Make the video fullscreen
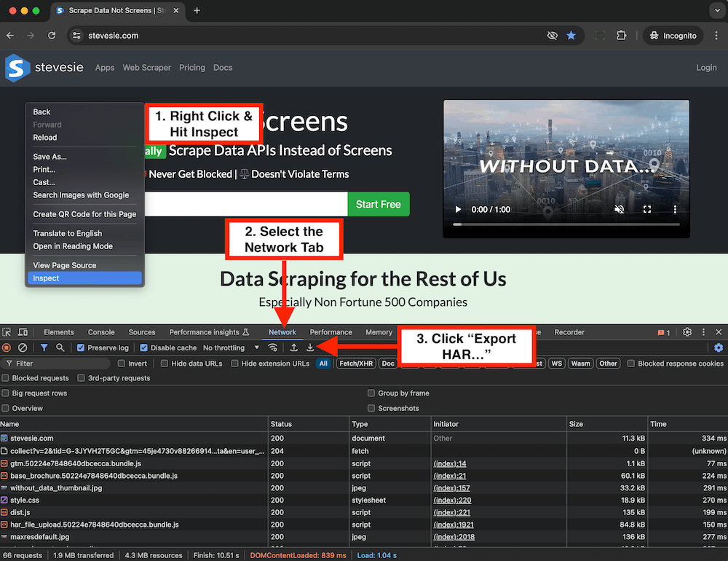This screenshot has width=728, height=561. (x=647, y=210)
